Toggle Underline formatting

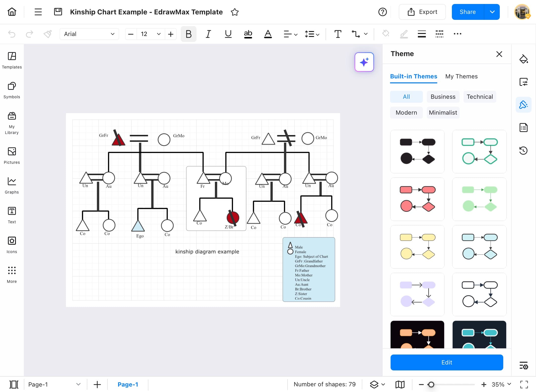pos(228,34)
